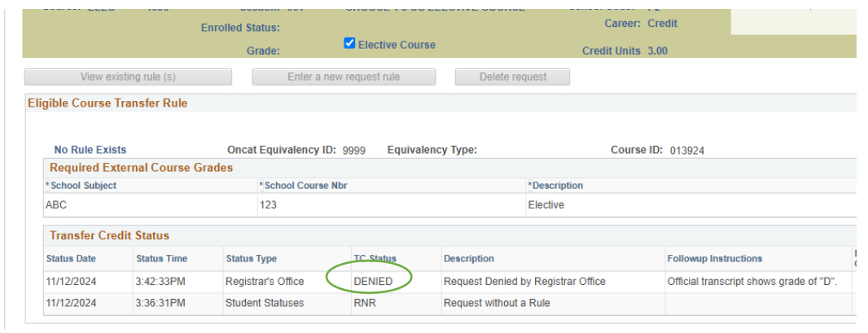Click the Followup Instructions column header
Image resolution: width=868 pixels, height=333 pixels.
(714, 259)
